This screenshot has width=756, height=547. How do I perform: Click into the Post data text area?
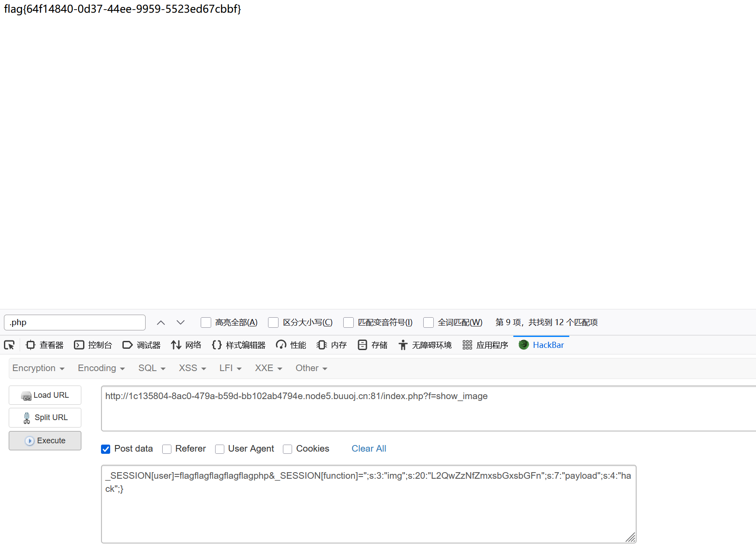(x=369, y=504)
